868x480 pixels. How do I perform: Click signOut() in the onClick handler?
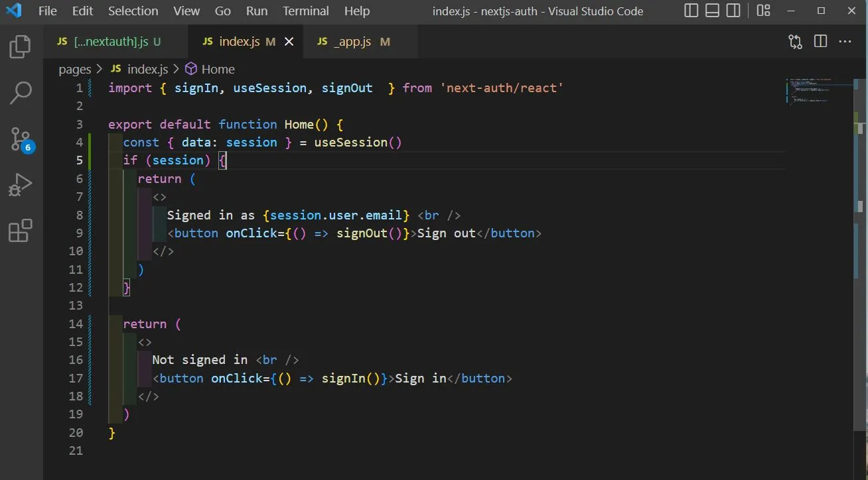[370, 233]
